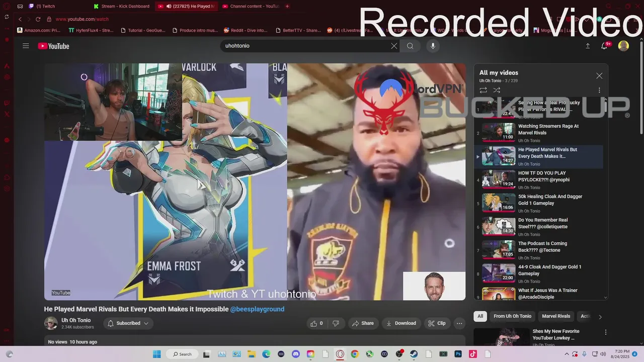Go back in browser history
The image size is (644, 362).
coord(20,19)
